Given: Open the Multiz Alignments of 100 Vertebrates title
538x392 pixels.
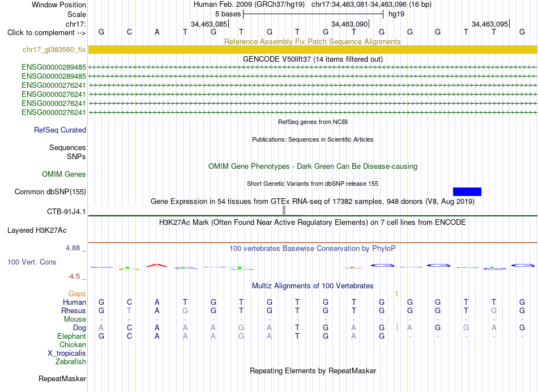Looking at the screenshot, I should (313, 286).
